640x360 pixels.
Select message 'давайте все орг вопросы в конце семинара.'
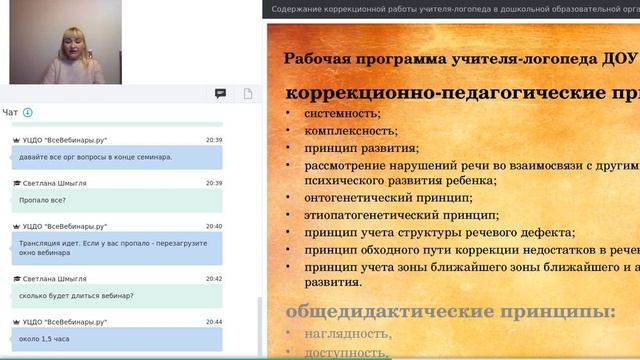(x=117, y=157)
